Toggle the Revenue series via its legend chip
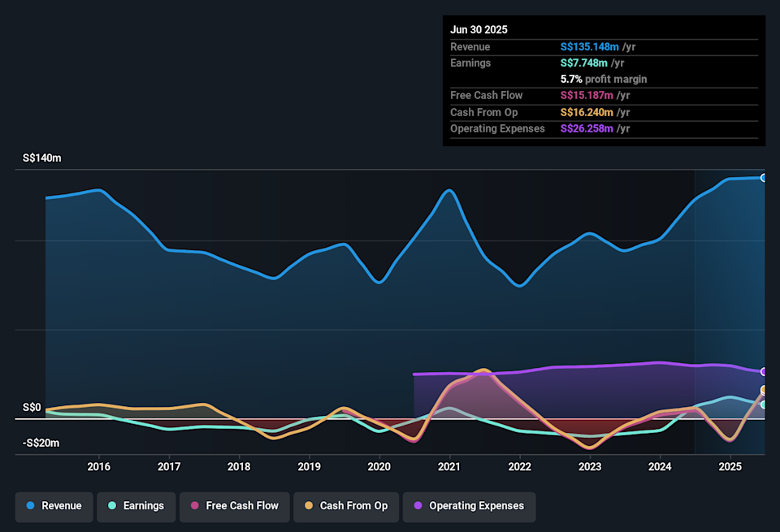The image size is (780, 532). point(54,506)
